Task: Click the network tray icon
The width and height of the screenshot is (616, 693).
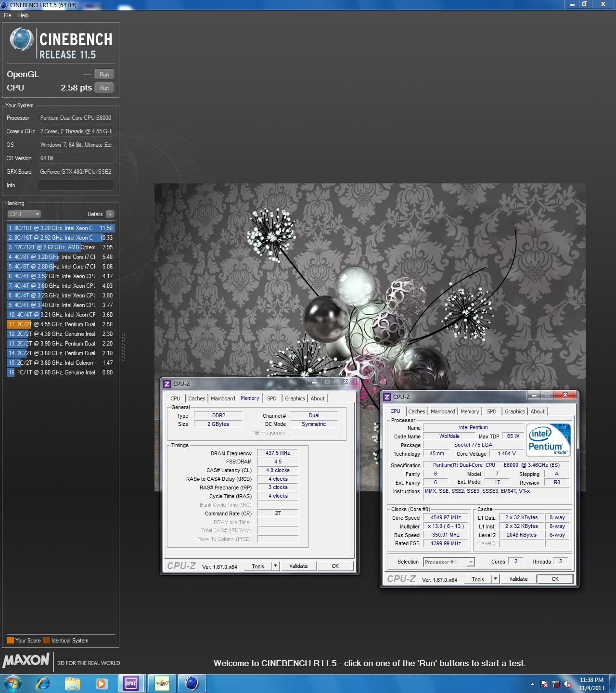Action: coord(556,683)
